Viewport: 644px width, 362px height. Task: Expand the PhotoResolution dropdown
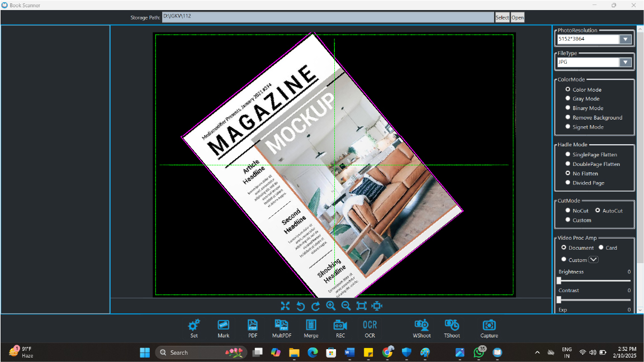(626, 40)
